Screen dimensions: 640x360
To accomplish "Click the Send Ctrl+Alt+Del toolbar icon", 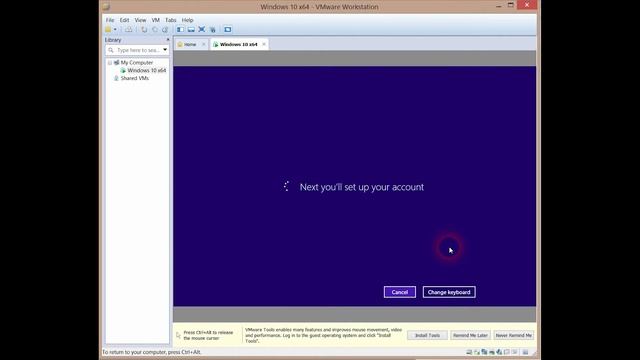I will pos(129,29).
